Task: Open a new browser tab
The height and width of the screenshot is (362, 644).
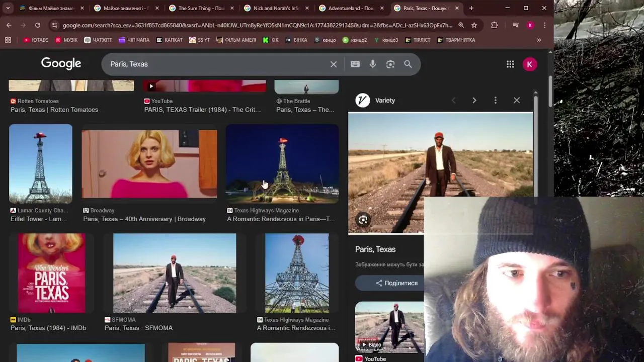Action: click(x=471, y=8)
